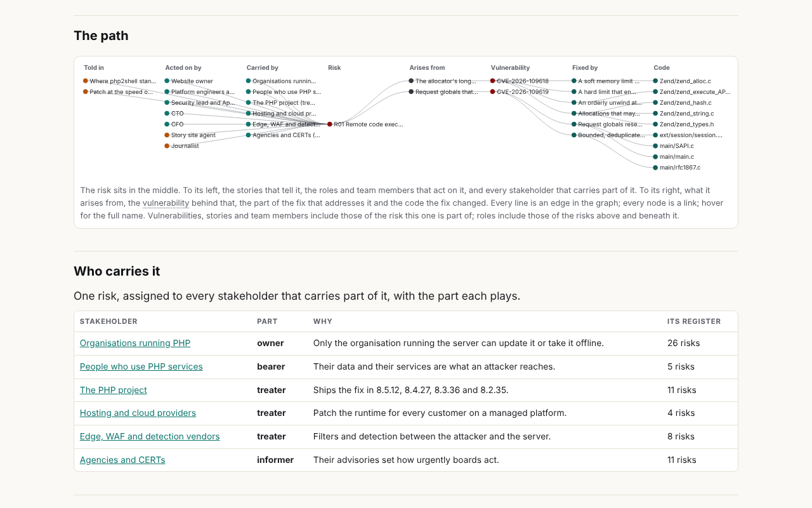Open the CVE-2026-109619 vulnerability node
Image resolution: width=812 pixels, height=508 pixels.
pos(520,92)
